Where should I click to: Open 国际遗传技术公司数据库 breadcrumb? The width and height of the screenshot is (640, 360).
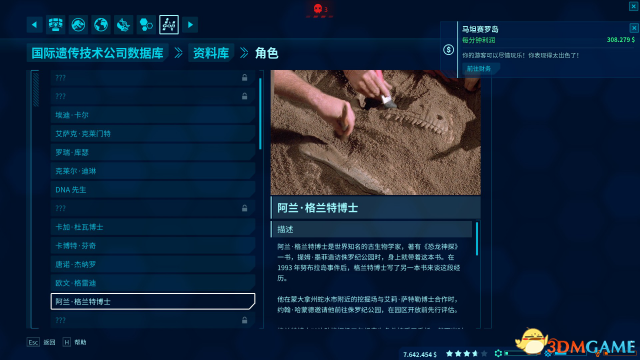click(x=98, y=53)
